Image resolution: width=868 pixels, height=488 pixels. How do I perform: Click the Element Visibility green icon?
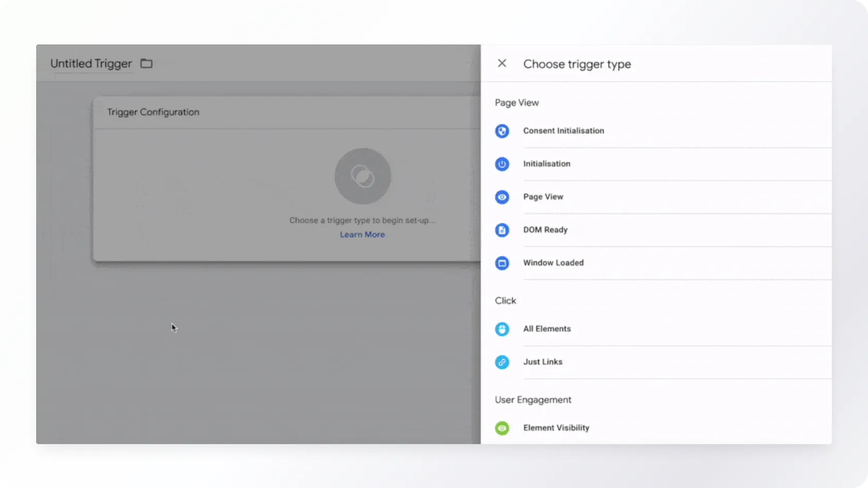pyautogui.click(x=502, y=428)
